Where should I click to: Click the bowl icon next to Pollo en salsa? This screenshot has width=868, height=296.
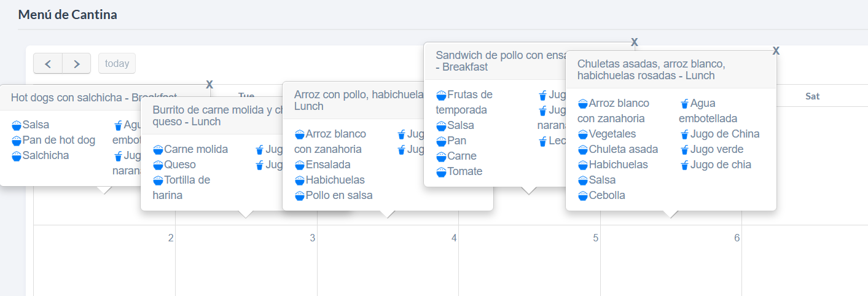pyautogui.click(x=300, y=196)
